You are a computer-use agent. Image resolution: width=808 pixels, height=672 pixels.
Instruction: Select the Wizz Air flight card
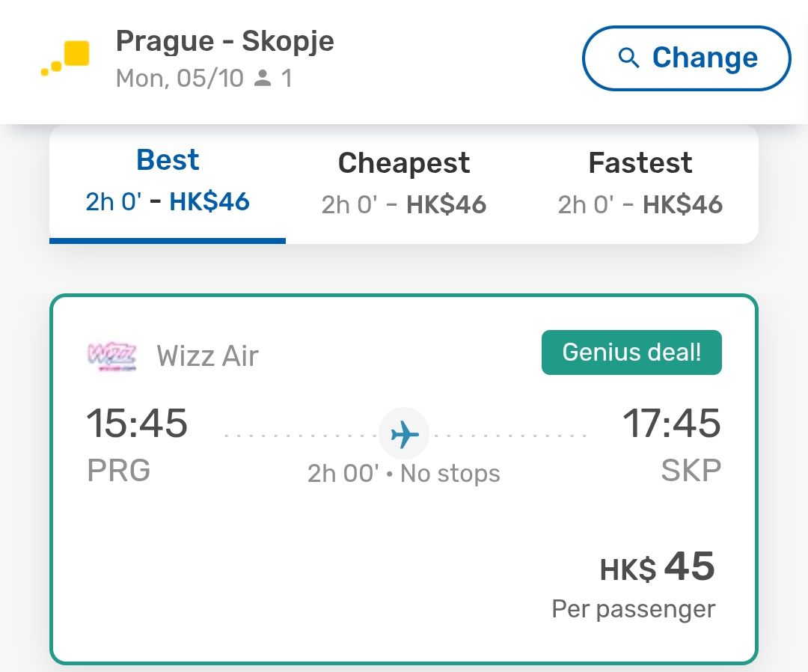click(x=404, y=479)
